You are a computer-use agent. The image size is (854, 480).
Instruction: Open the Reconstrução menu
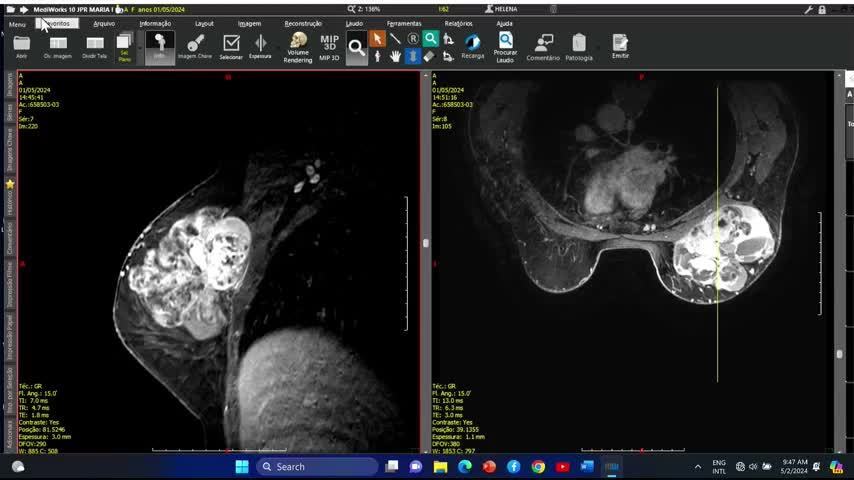click(303, 23)
